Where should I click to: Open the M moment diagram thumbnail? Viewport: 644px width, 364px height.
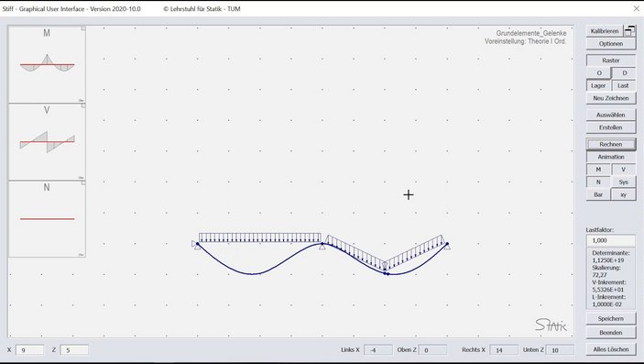[x=47, y=64]
